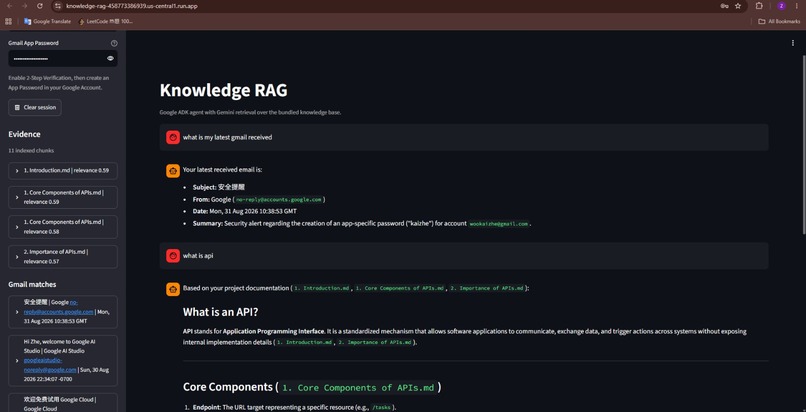Click no-reply@accounts.google.com code chip in chat

[279, 199]
